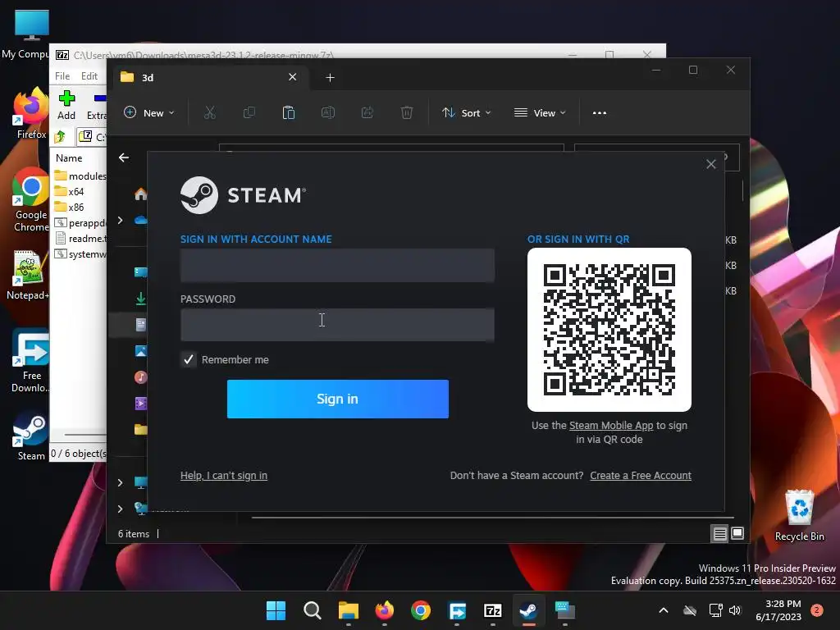The width and height of the screenshot is (840, 630).
Task: Click the Explorer back arrow
Action: click(x=124, y=157)
